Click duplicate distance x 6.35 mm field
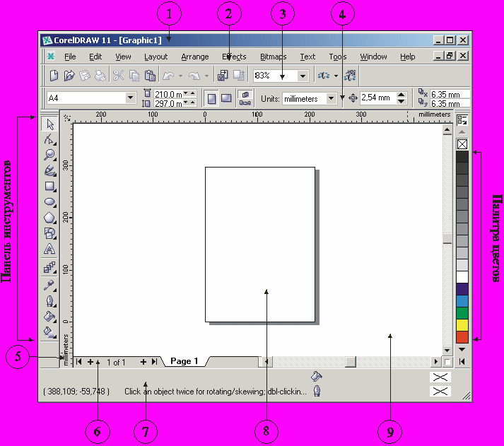The height and width of the screenshot is (446, 504). pyautogui.click(x=450, y=94)
